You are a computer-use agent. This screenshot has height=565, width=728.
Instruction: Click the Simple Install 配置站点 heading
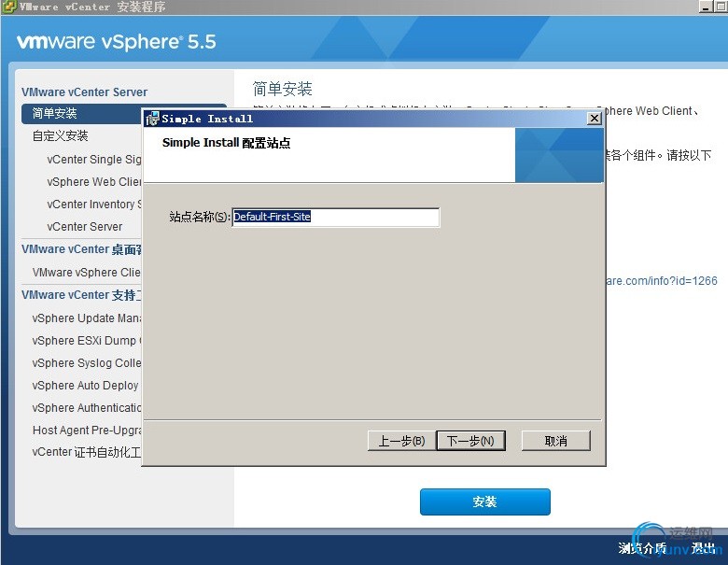[x=226, y=143]
